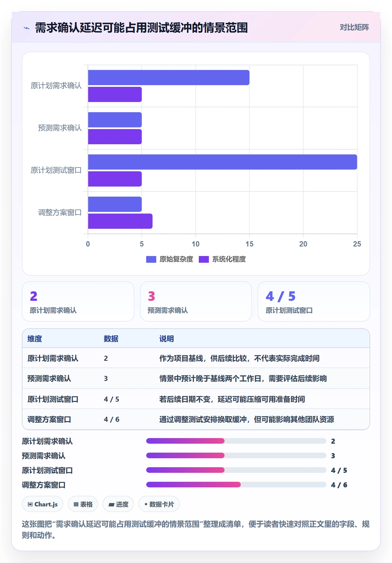This screenshot has width=392, height=563.
Task: Click the 原始复杂度 bar for 原计划测试窗口
Action: 223,162
